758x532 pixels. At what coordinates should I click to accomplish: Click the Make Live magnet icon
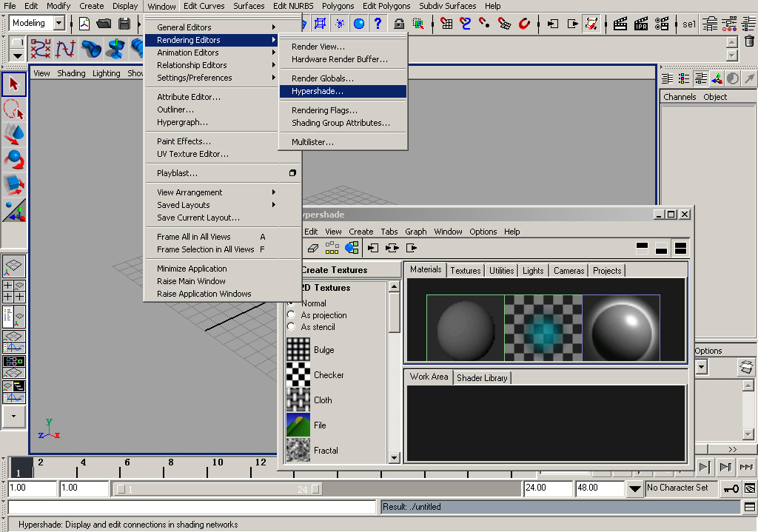click(x=524, y=23)
